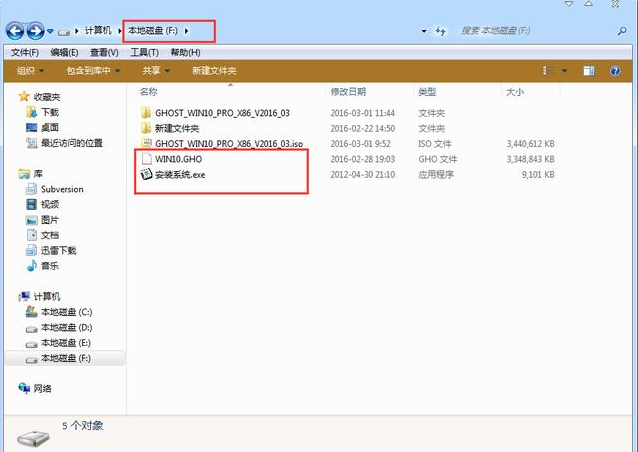The height and width of the screenshot is (452, 638).
Task: Open 文档 library
Action: [x=50, y=235]
